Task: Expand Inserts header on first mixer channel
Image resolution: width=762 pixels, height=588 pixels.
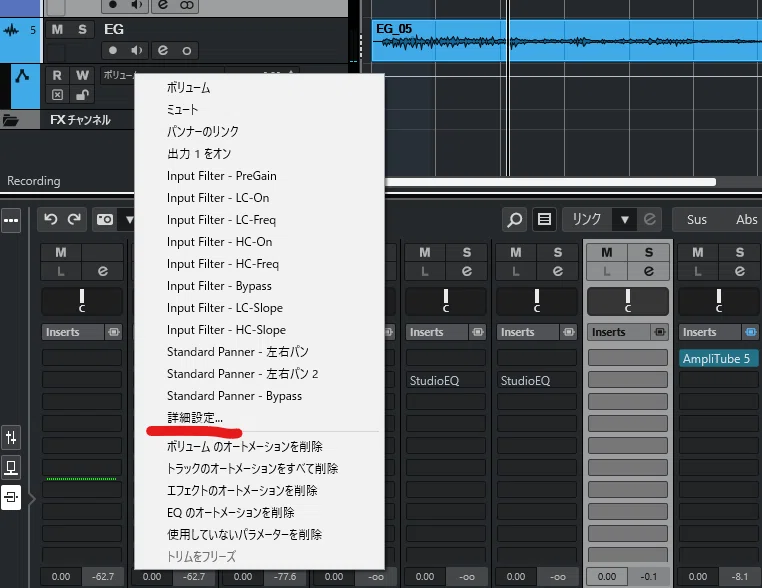Action: click(72, 332)
